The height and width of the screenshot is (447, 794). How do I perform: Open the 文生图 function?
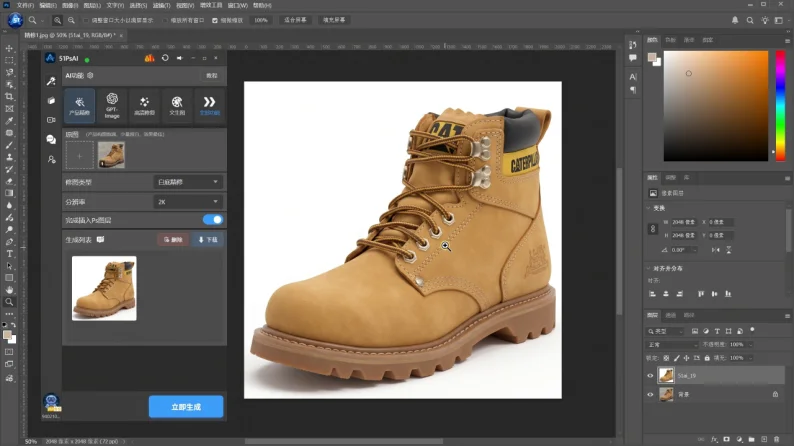(177, 106)
